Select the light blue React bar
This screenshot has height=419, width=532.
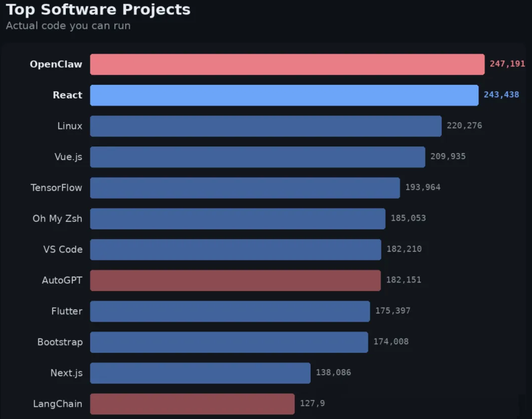(285, 95)
